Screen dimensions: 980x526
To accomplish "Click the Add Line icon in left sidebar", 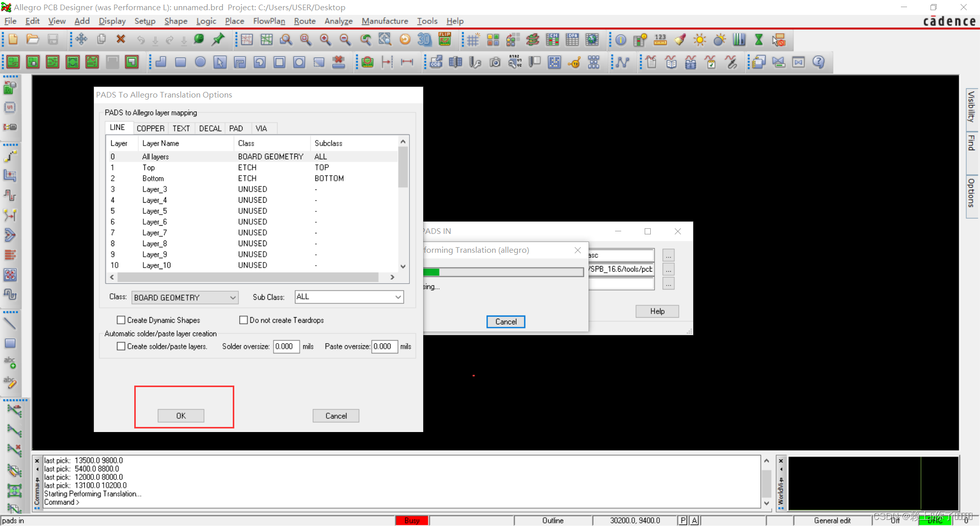I will pyautogui.click(x=10, y=324).
